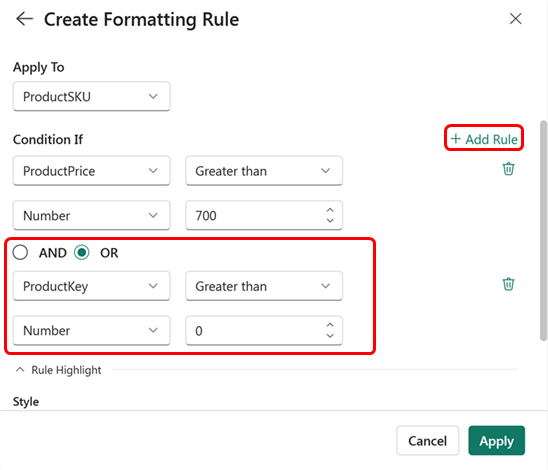Select the AND radio button
548x470 pixels.
(20, 252)
